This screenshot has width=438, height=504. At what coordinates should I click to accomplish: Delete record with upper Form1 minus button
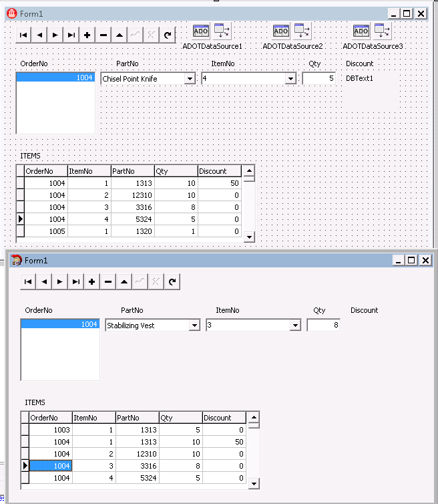pyautogui.click(x=103, y=35)
